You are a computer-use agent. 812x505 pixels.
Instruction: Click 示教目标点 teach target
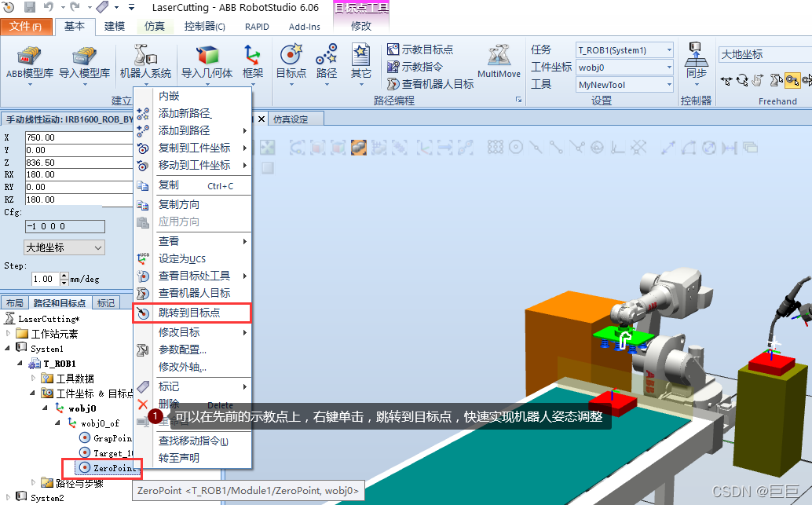tap(420, 49)
